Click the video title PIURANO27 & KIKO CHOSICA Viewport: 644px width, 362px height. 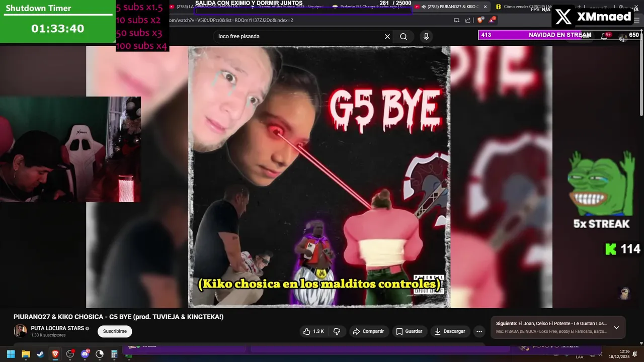click(x=118, y=317)
